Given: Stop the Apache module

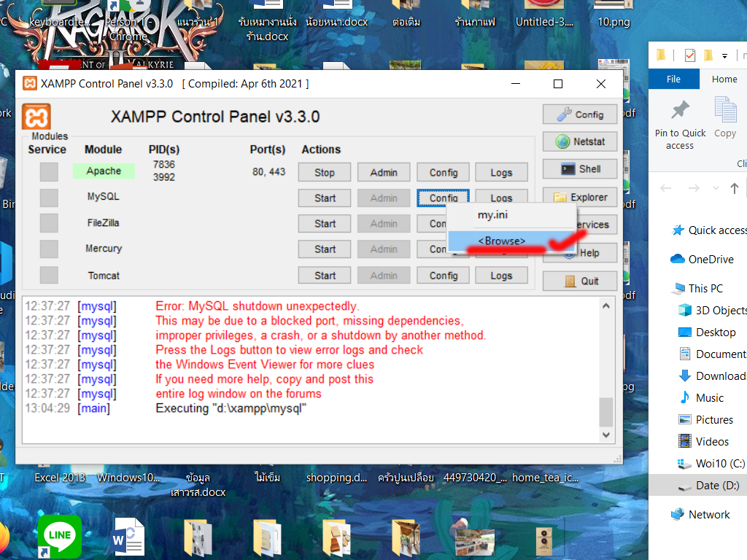Looking at the screenshot, I should click(325, 173).
